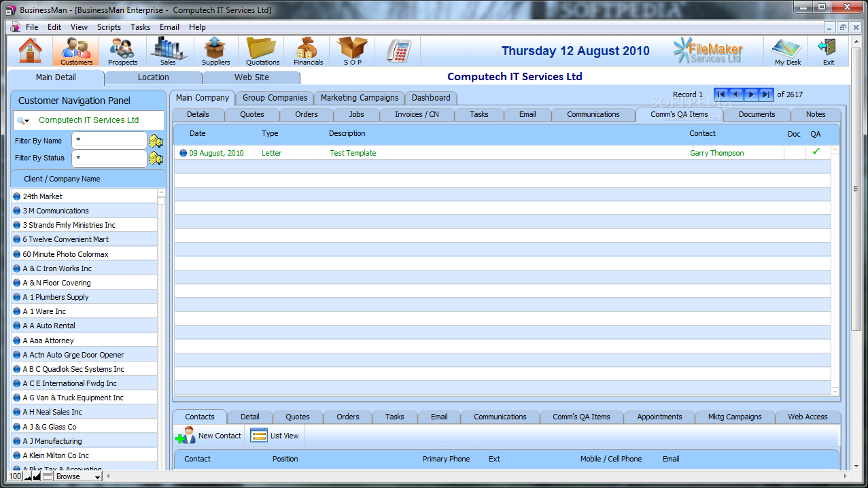This screenshot has width=868, height=488.
Task: Click the customer list scrollbar
Action: tap(161, 330)
